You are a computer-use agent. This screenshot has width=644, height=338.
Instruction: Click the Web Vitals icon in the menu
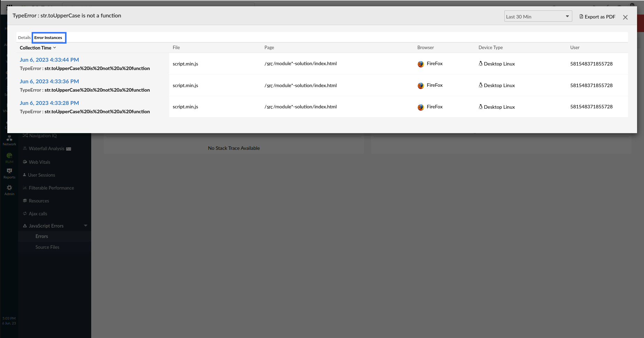pyautogui.click(x=25, y=162)
